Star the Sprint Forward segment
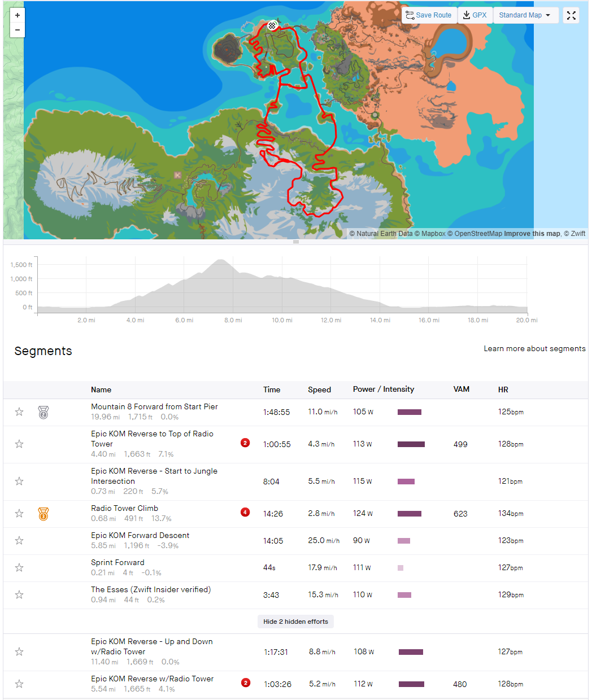This screenshot has height=700, width=592. pos(19,568)
